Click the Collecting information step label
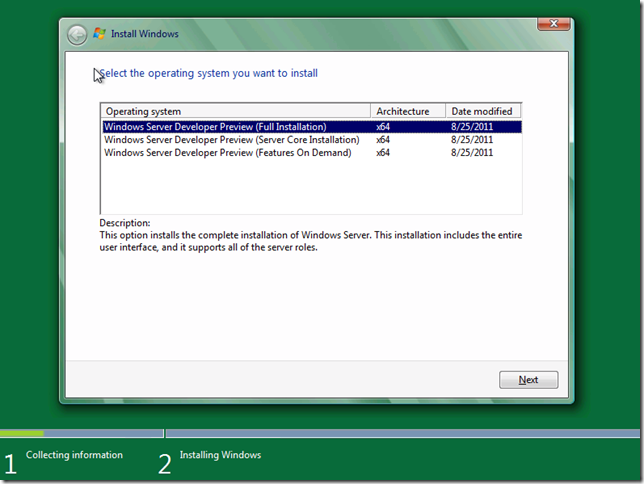The image size is (644, 484). [74, 455]
